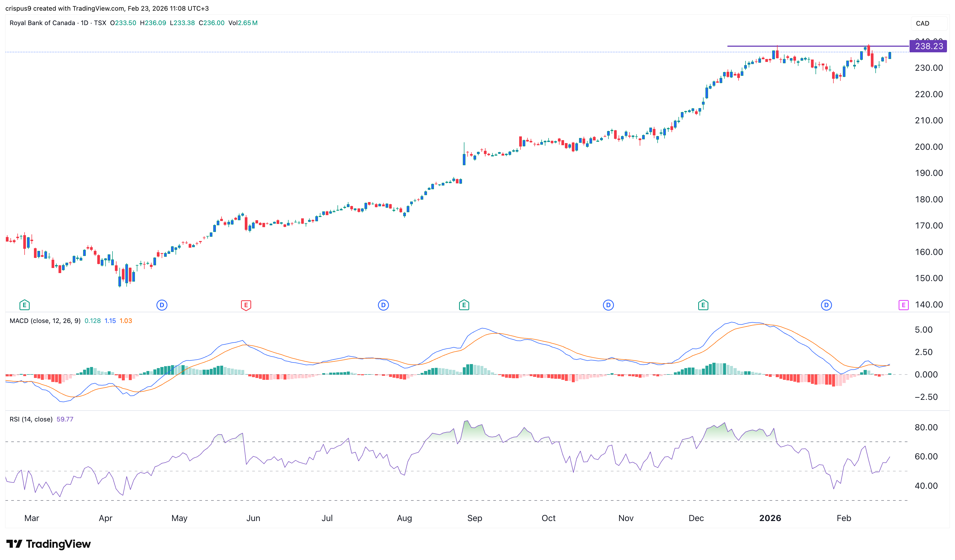Open the green earnings marker in early December
Viewport: 955px width, 560px height.
(x=703, y=305)
